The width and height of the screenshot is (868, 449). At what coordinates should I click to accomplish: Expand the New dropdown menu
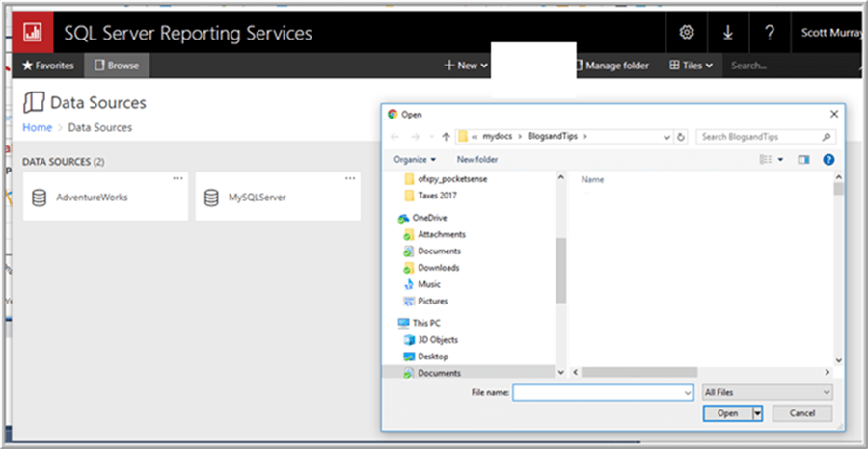point(467,66)
